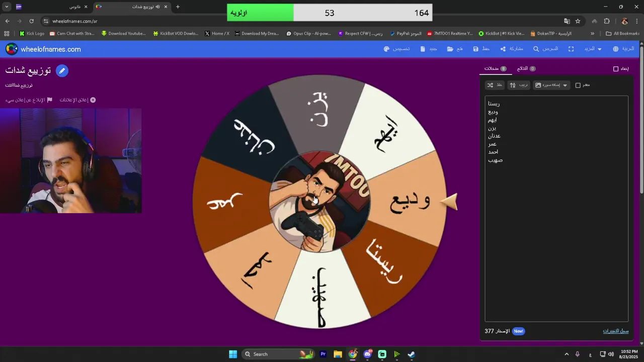Click the entry صهيب in the list
644x362 pixels.
tap(495, 160)
